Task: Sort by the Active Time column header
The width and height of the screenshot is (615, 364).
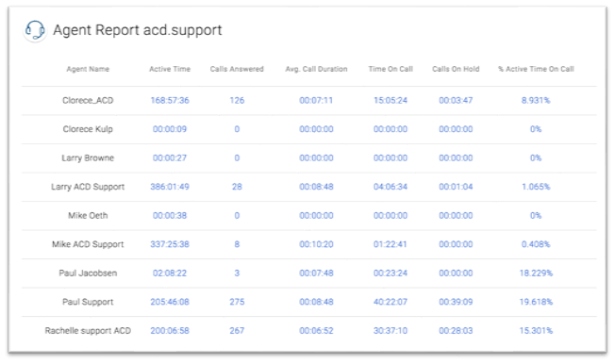Action: click(170, 69)
